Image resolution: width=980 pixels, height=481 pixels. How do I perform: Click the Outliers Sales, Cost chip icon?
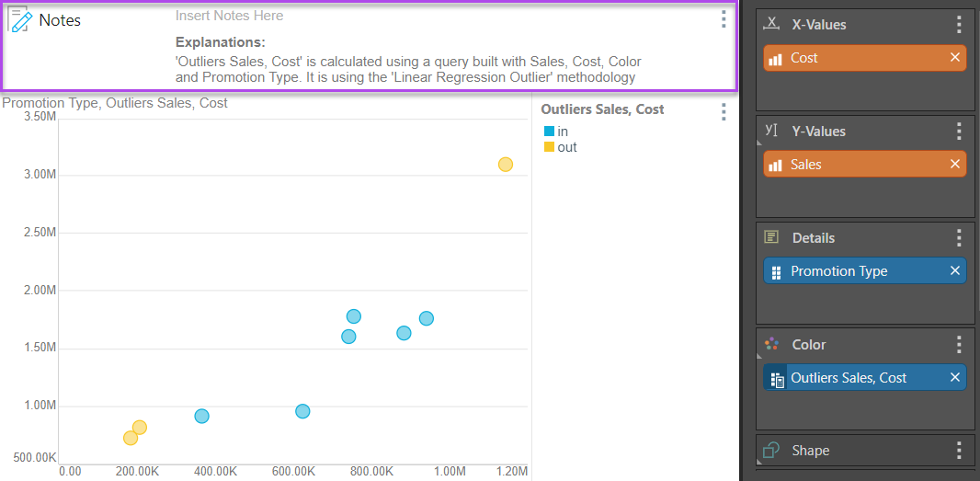click(x=777, y=378)
